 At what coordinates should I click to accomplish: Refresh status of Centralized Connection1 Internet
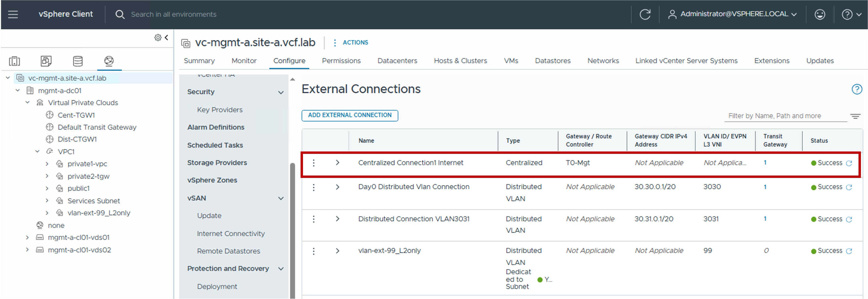849,163
